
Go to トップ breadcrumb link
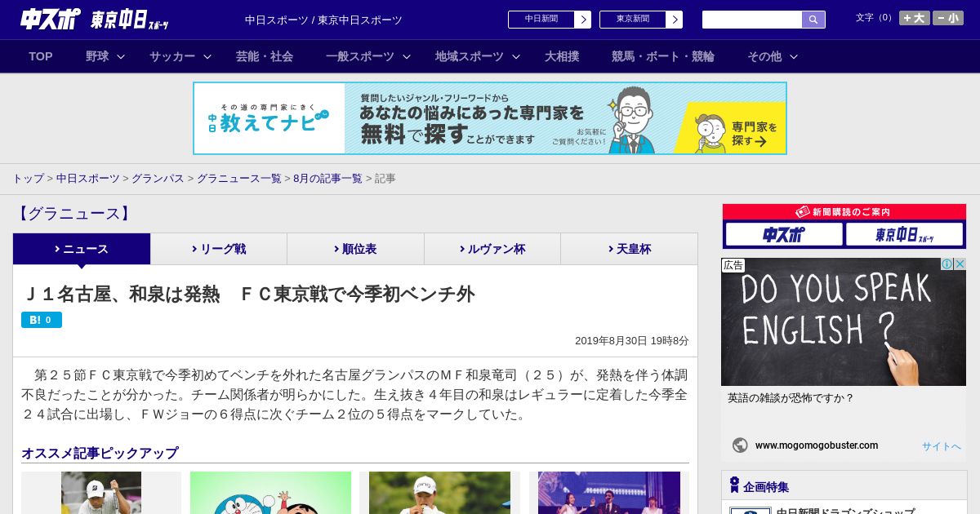click(28, 179)
